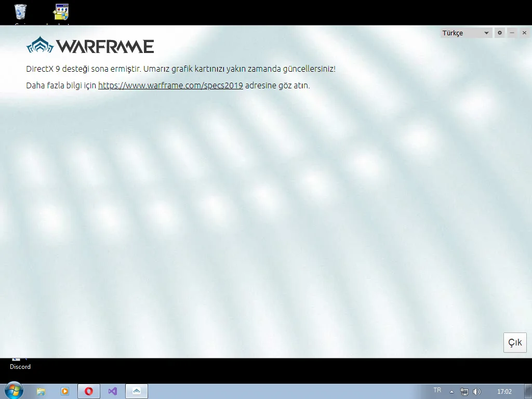532x399 pixels.
Task: Launch Windows Media Player from taskbar
Action: pyautogui.click(x=64, y=391)
